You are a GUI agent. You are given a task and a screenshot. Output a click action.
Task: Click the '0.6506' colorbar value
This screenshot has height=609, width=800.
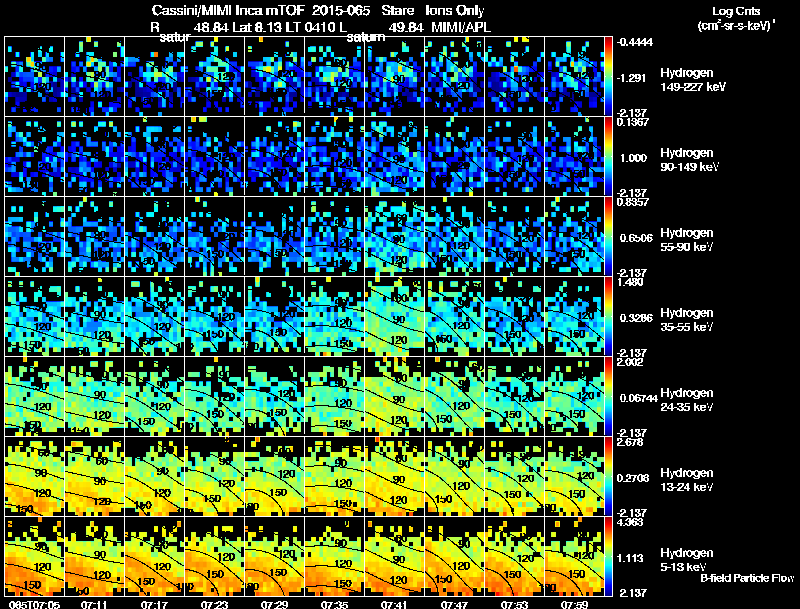click(636, 238)
